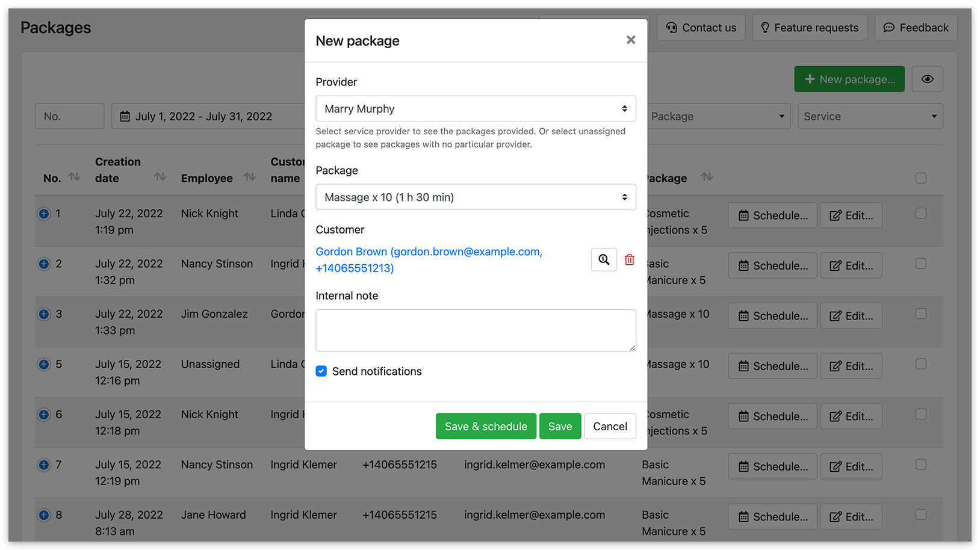Sort by Creation date column arrows
This screenshot has height=550, width=980.
pos(160,177)
